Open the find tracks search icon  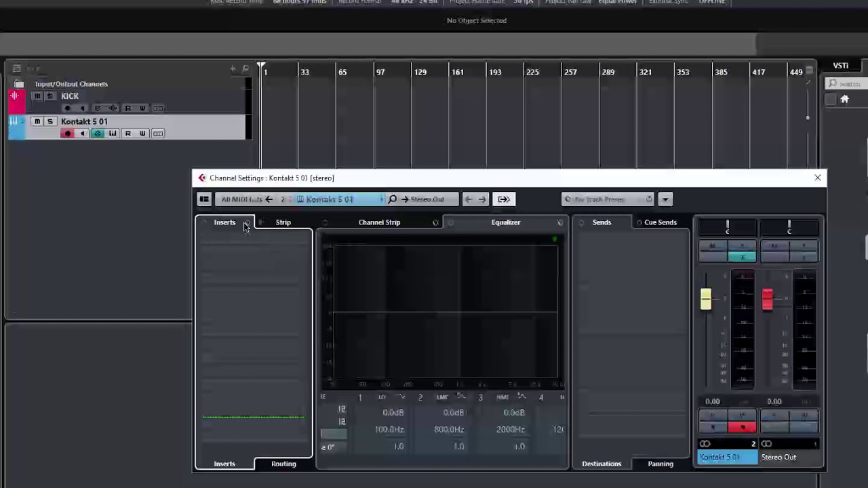(245, 68)
